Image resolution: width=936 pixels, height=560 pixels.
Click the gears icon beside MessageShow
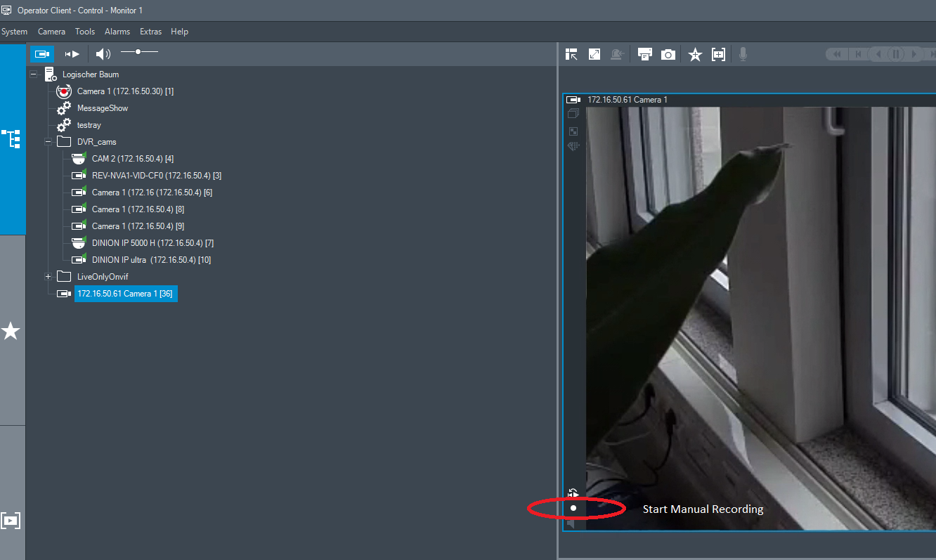[x=64, y=108]
